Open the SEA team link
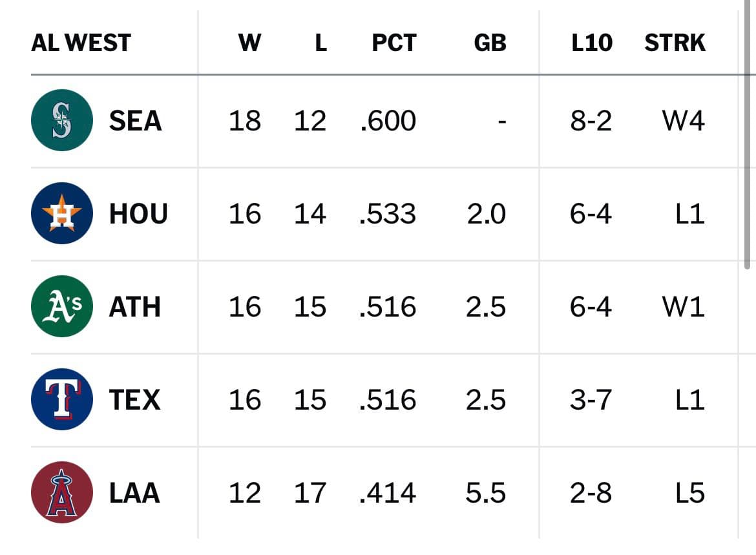Viewport: 756px width, 555px height. 135,121
